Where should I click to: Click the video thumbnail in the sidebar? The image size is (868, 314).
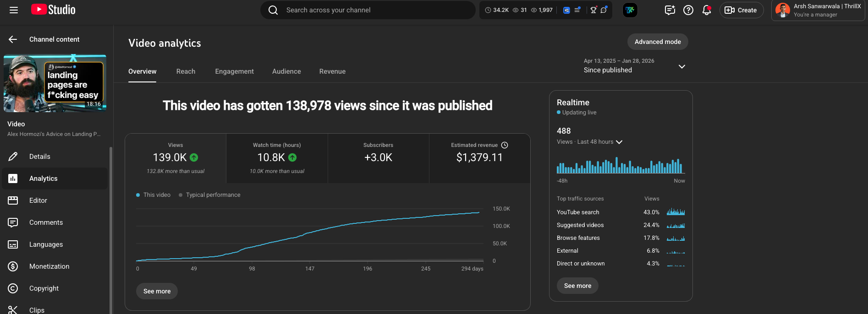coord(55,83)
